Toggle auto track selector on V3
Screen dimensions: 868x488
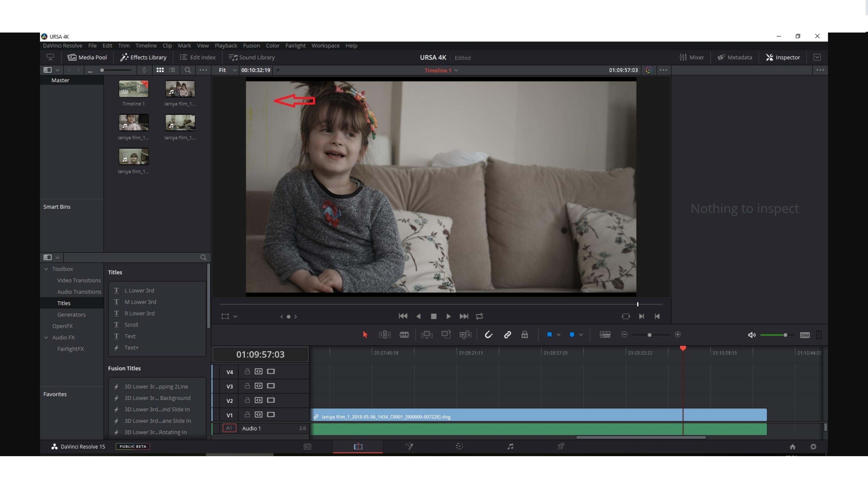click(x=258, y=386)
